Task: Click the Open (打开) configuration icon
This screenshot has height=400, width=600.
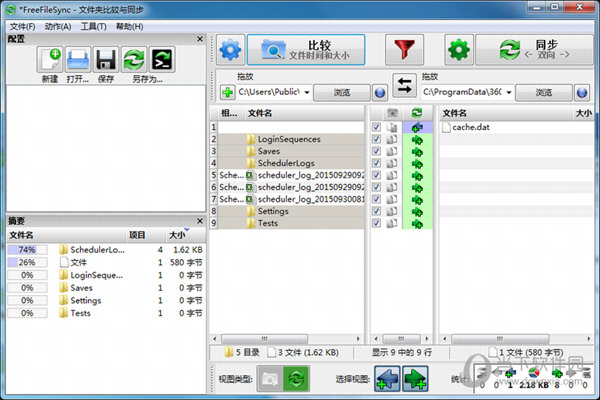Action: pyautogui.click(x=78, y=59)
